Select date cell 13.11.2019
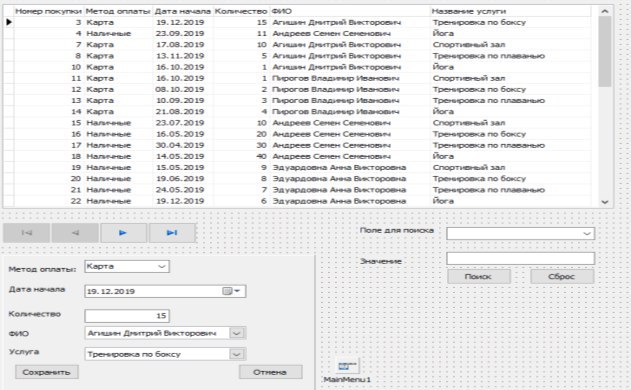The height and width of the screenshot is (390, 631). 180,56
